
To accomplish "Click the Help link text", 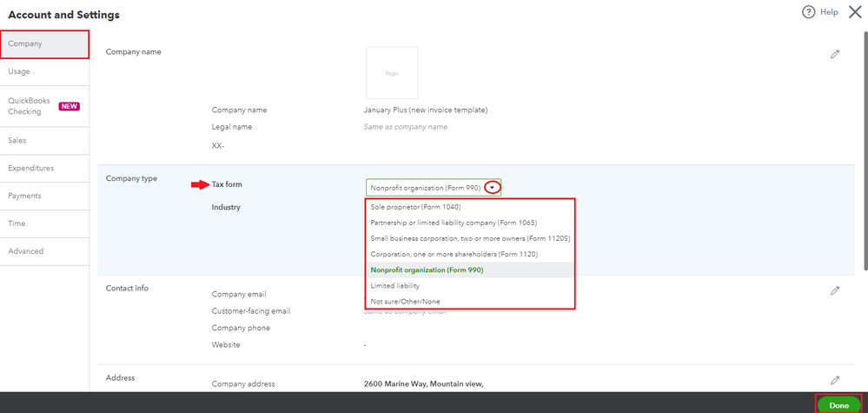I will coord(829,12).
